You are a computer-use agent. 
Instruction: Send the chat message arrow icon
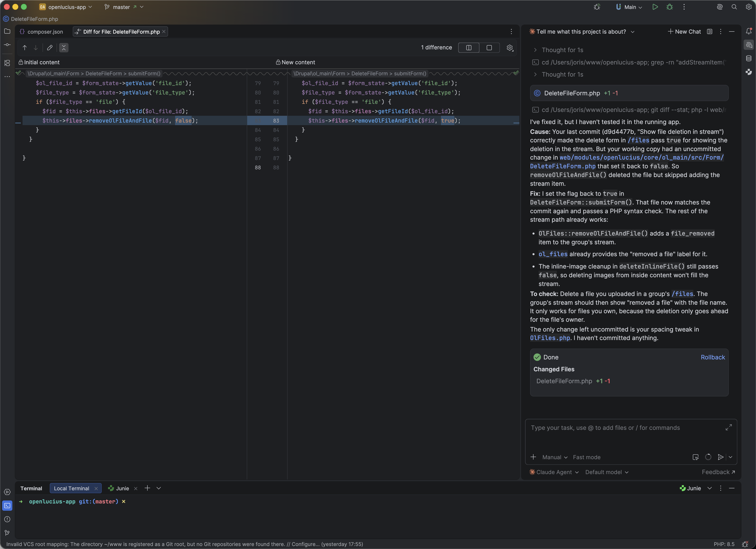point(721,457)
